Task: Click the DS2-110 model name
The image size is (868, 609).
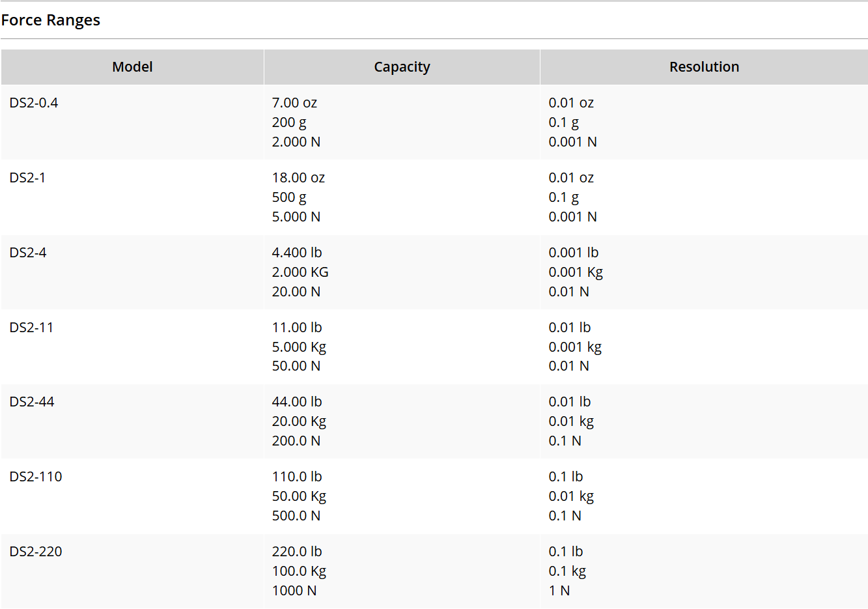Action: (x=36, y=477)
